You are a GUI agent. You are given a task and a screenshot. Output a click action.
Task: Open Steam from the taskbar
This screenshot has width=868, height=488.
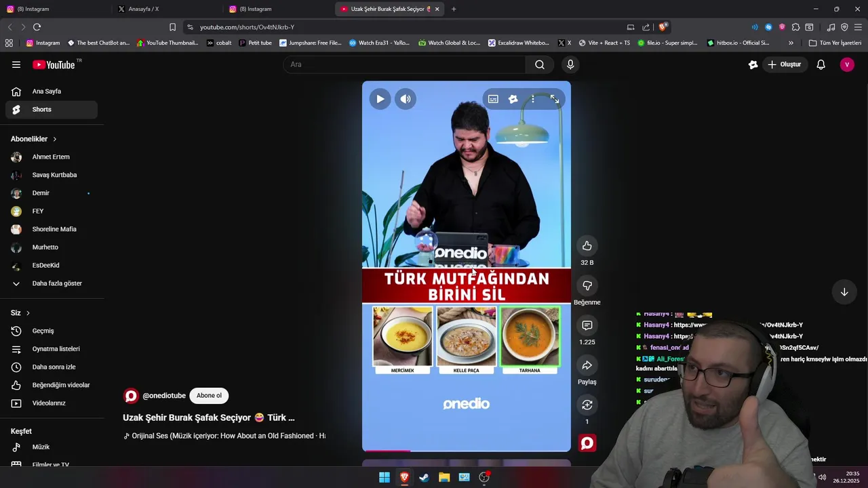(x=424, y=477)
